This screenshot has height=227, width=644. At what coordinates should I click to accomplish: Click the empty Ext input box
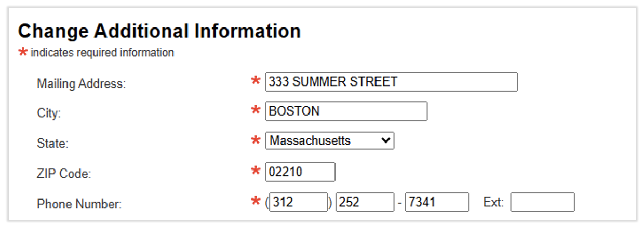pos(542,202)
